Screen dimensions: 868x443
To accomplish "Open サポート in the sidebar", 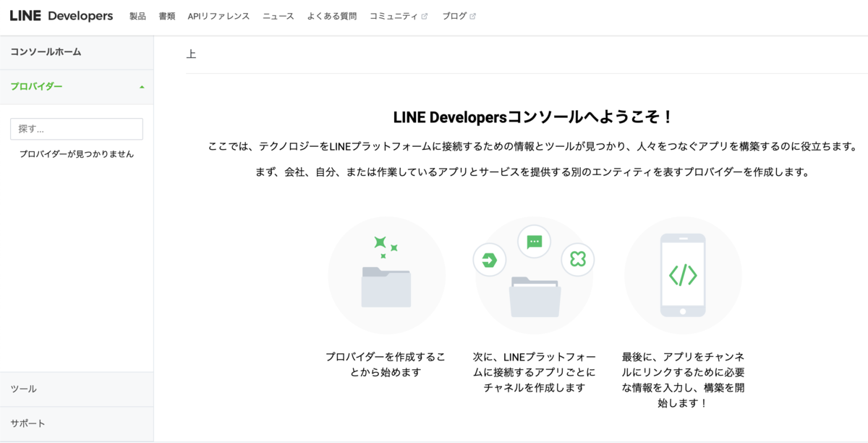I will [x=77, y=423].
